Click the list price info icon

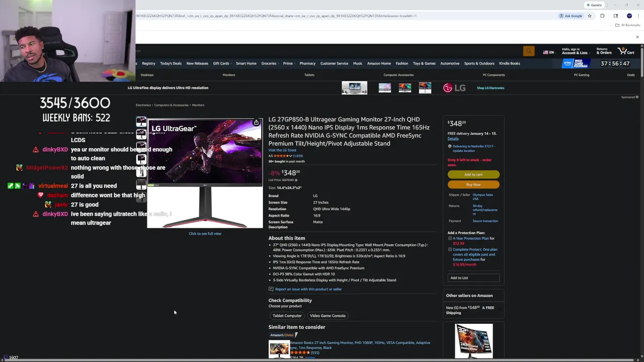point(296,180)
